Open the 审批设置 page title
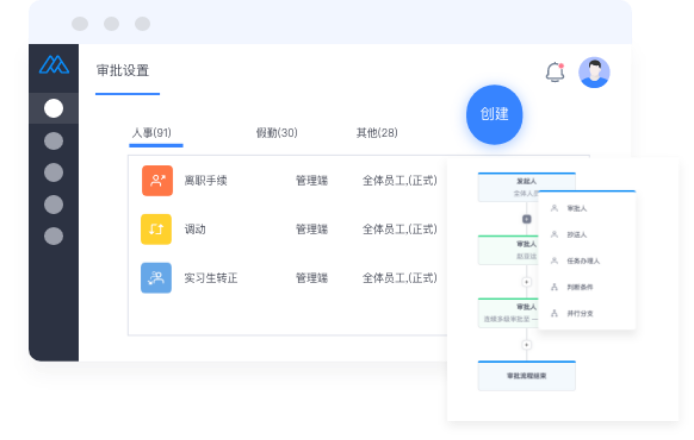This screenshot has height=440, width=694. (x=123, y=71)
